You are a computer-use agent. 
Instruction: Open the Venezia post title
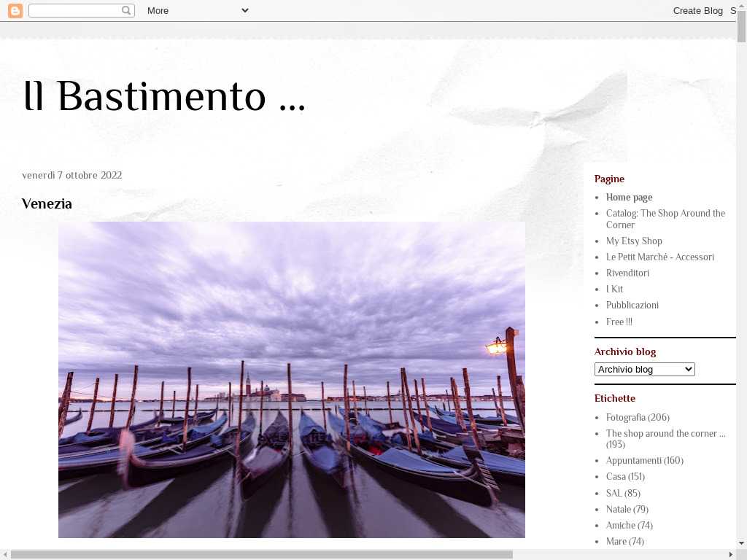[47, 204]
